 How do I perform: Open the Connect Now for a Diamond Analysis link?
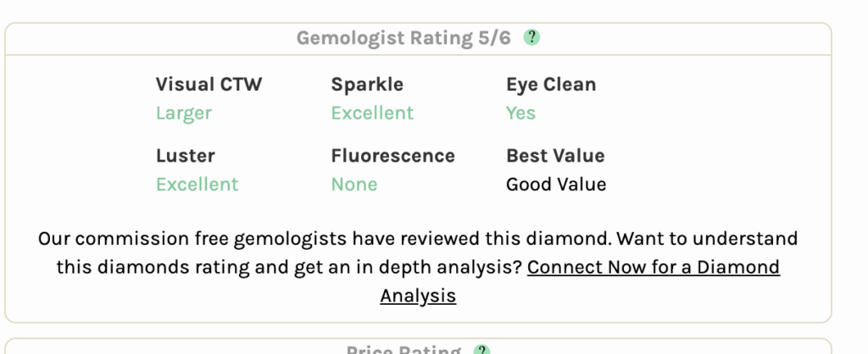tap(580, 281)
